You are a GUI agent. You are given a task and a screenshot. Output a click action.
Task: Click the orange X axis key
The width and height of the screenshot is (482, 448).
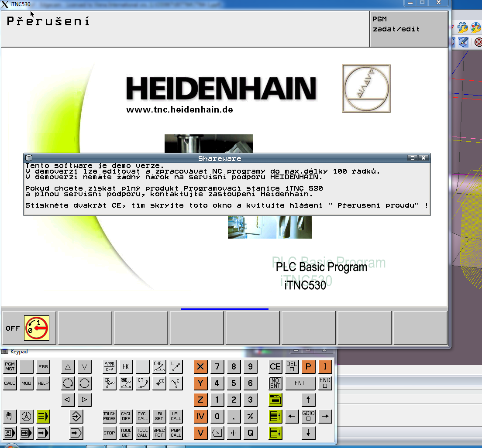200,367
